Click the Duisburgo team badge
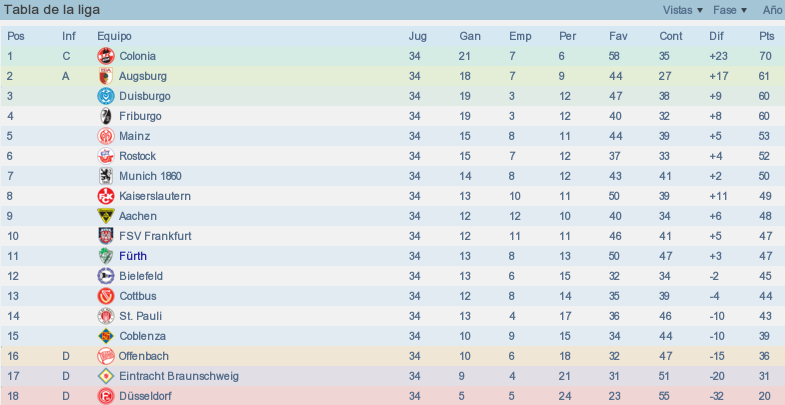The width and height of the screenshot is (785, 405). pyautogui.click(x=106, y=96)
